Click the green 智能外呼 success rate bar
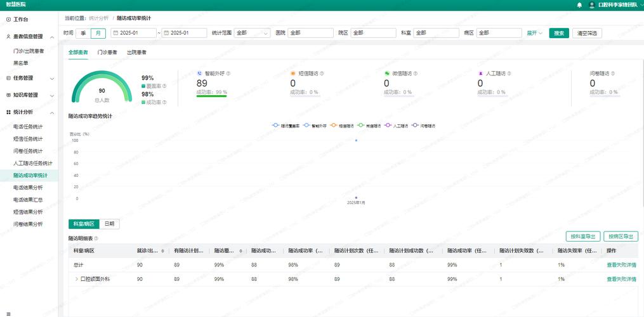 [211, 96]
